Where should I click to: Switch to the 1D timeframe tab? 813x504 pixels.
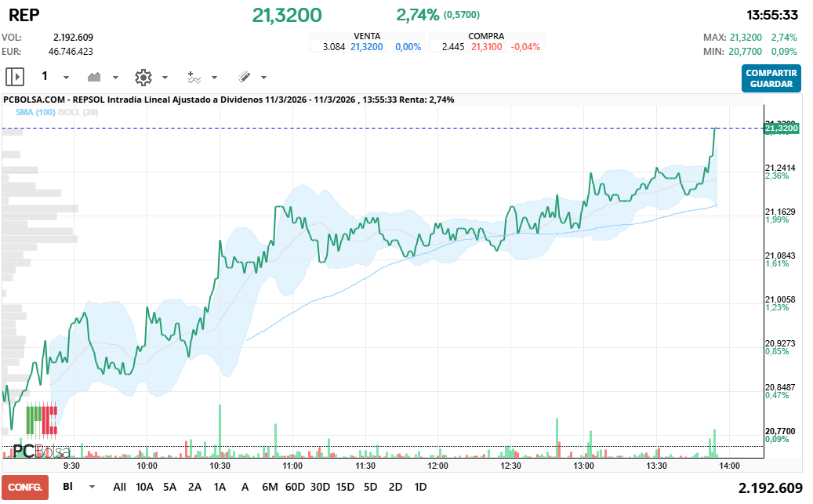pyautogui.click(x=420, y=487)
